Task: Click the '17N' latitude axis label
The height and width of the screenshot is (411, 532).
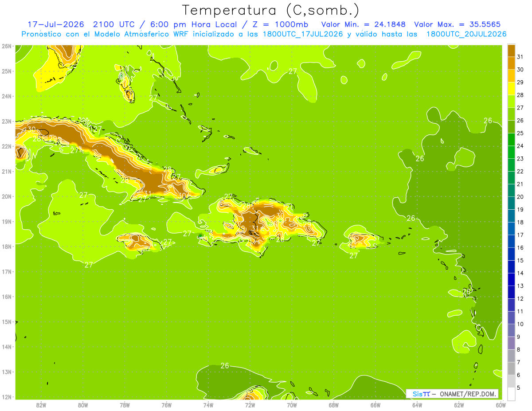Action: coord(6,271)
